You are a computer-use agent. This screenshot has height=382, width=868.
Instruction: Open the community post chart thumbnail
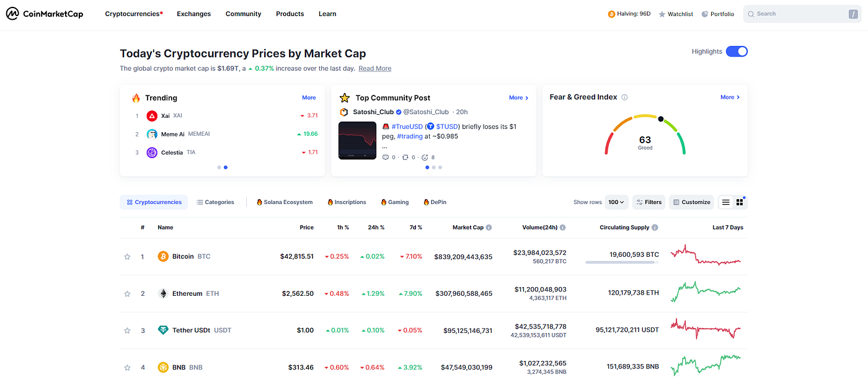[357, 140]
